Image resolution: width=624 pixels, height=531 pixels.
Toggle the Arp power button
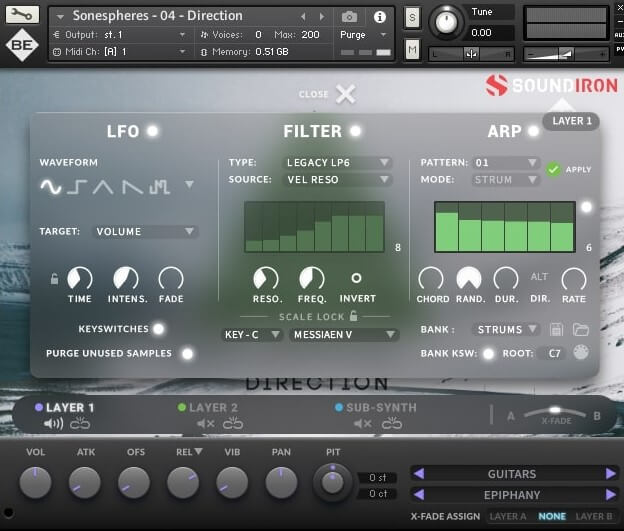tap(533, 131)
